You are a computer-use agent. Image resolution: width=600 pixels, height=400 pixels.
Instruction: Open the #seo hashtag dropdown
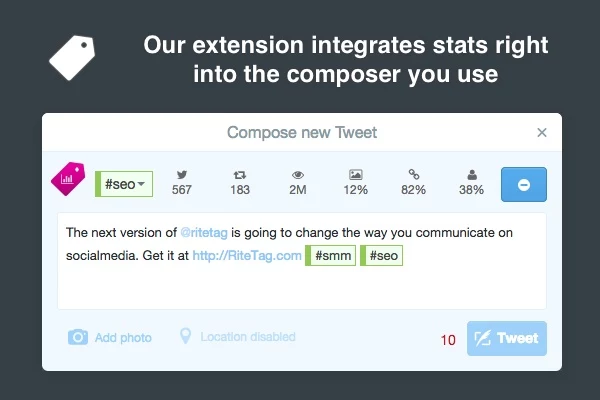[x=123, y=185]
